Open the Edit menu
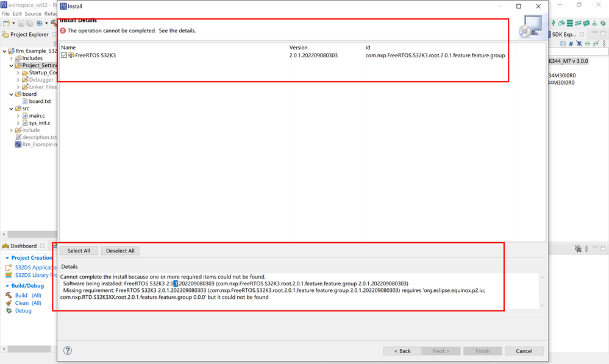The width and height of the screenshot is (609, 364). click(17, 13)
